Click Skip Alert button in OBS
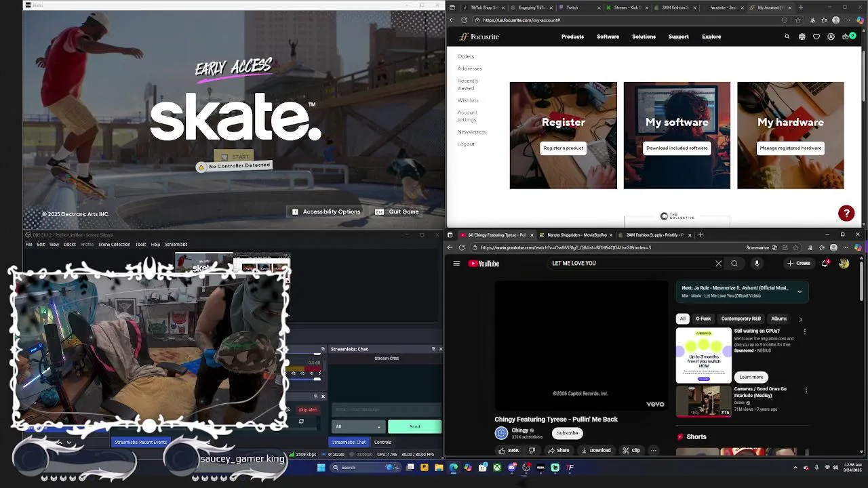 coord(308,409)
